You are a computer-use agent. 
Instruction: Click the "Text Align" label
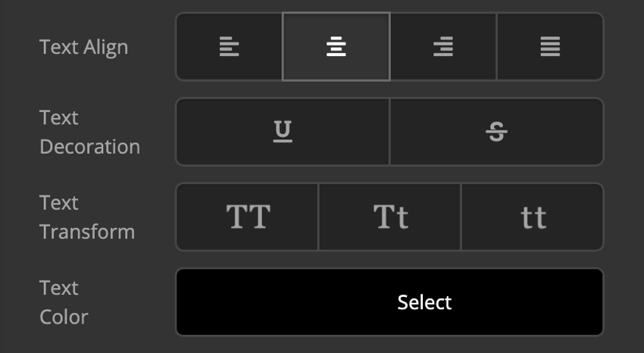click(x=84, y=47)
